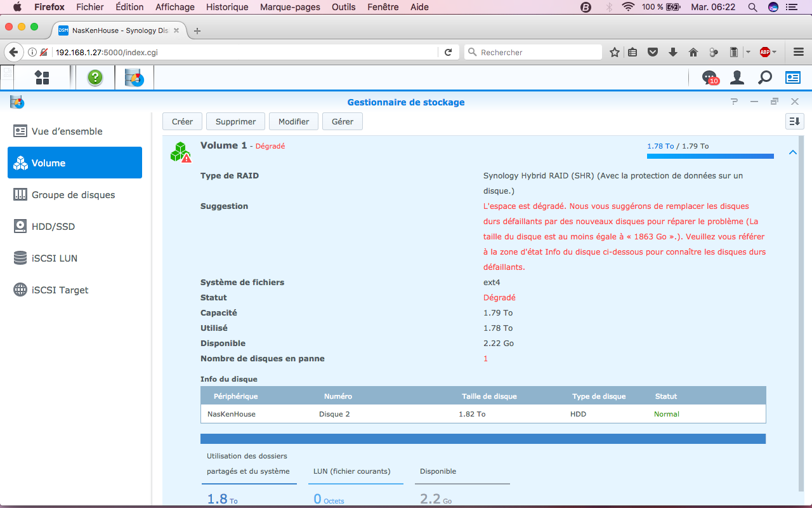Open DSM Help green question mark icon

95,77
